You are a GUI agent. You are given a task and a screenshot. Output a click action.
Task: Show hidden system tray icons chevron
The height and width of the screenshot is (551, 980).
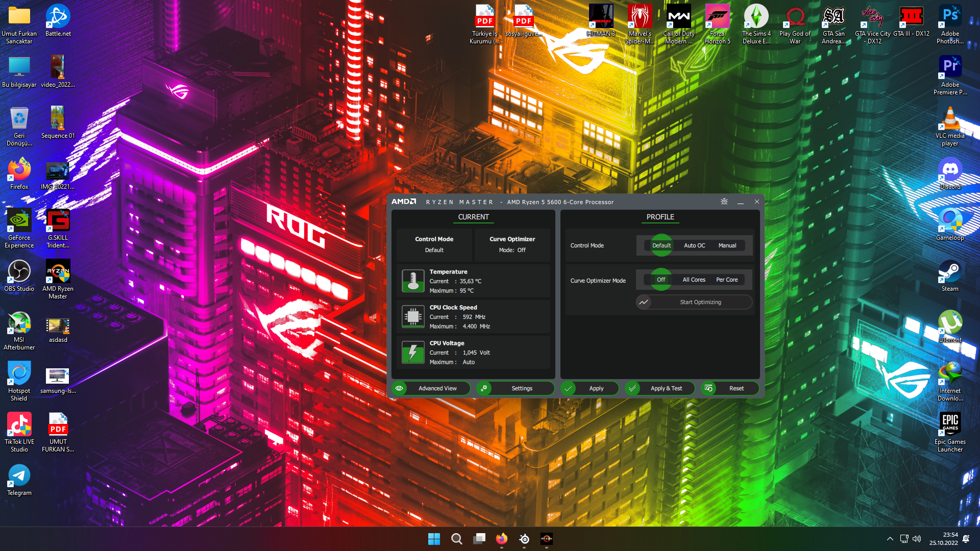click(890, 539)
